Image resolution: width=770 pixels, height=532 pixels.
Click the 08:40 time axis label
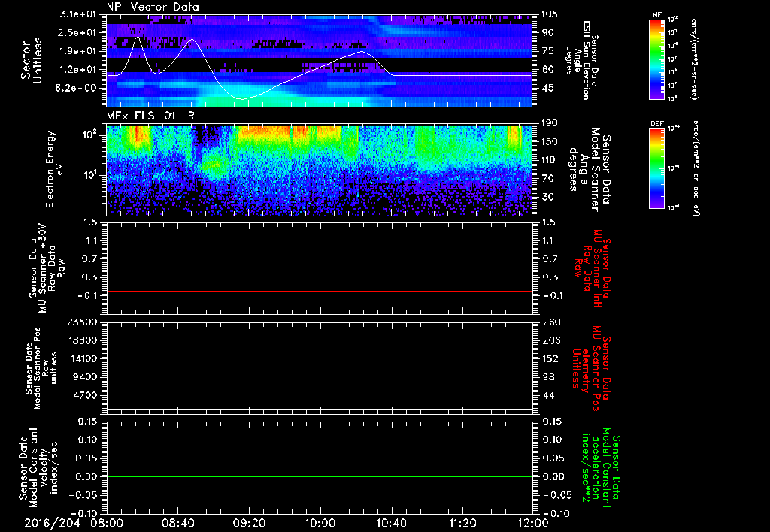(x=178, y=524)
